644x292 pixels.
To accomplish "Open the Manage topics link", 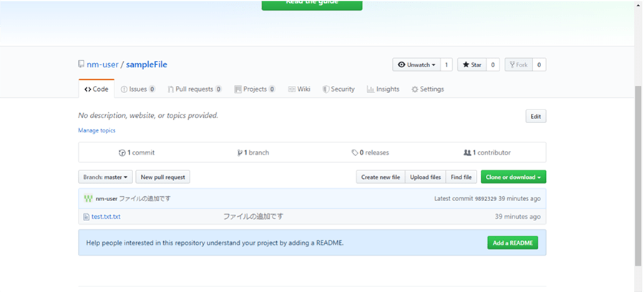I will 97,130.
